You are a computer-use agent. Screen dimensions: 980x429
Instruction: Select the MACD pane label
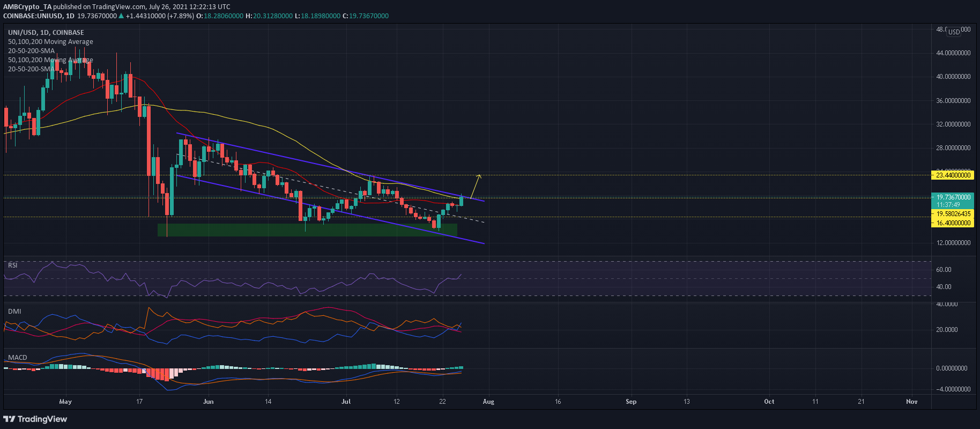click(x=18, y=358)
